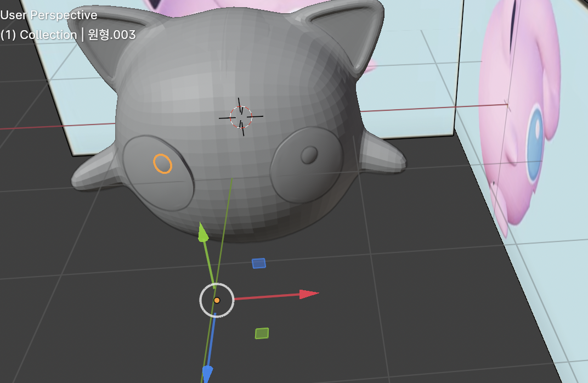Select the orange-outlined circle on the left eye

[163, 164]
